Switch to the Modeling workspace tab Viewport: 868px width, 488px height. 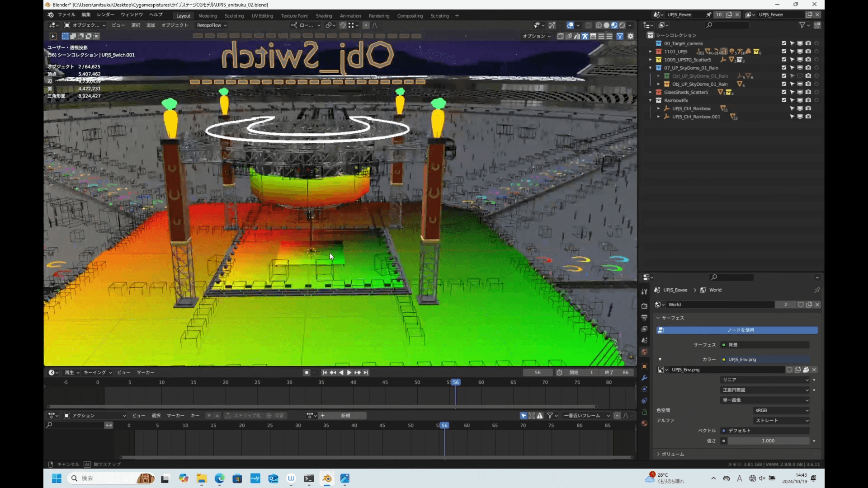208,16
